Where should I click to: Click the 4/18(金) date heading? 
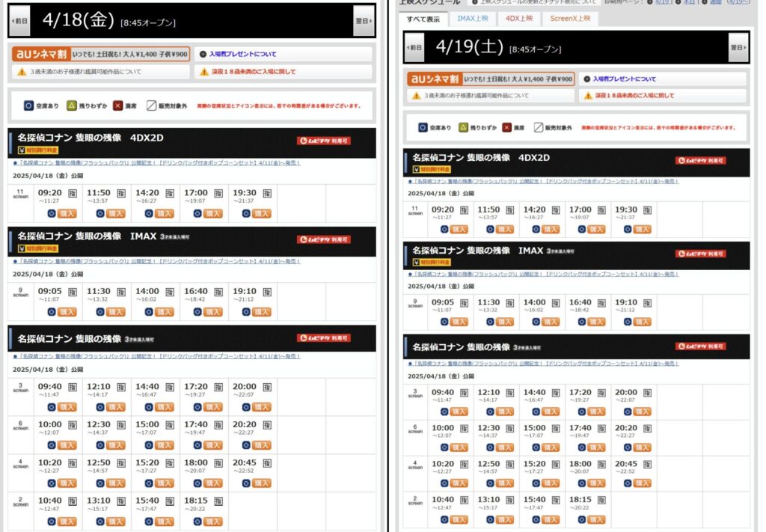click(x=78, y=20)
